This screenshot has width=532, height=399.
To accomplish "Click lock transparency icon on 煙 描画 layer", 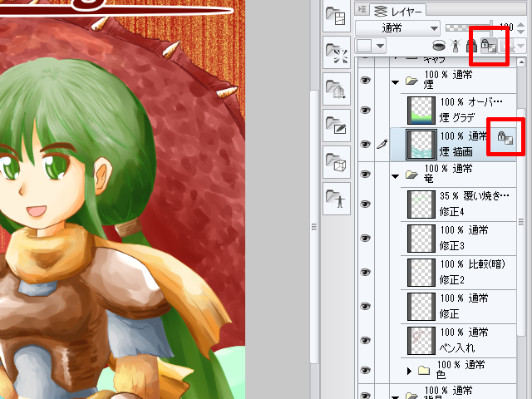I will (505, 138).
